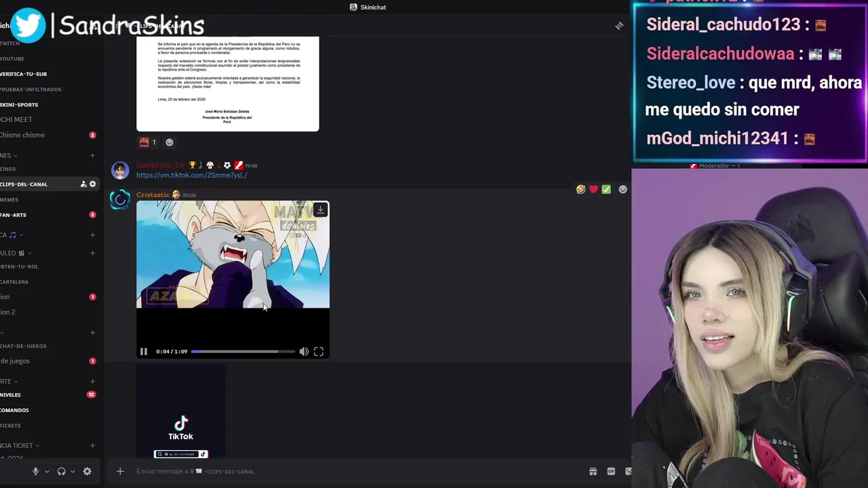Add channel to category containing obten-tu-rol

coord(93,253)
